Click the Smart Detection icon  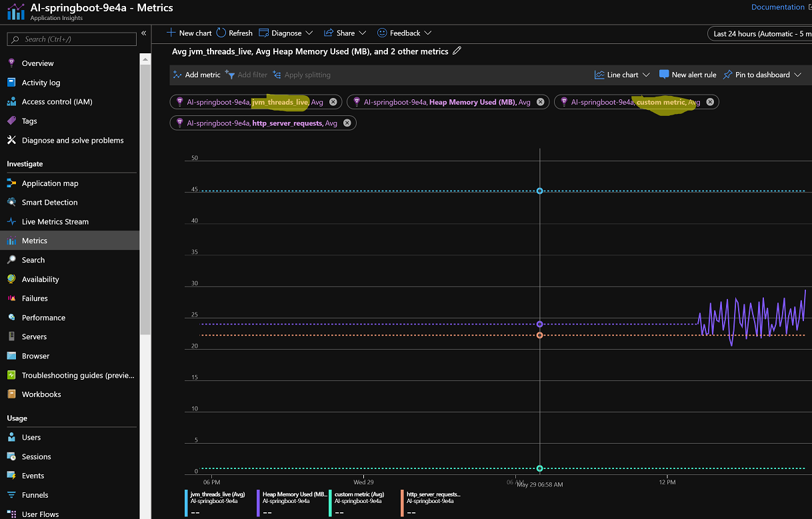[x=11, y=203]
